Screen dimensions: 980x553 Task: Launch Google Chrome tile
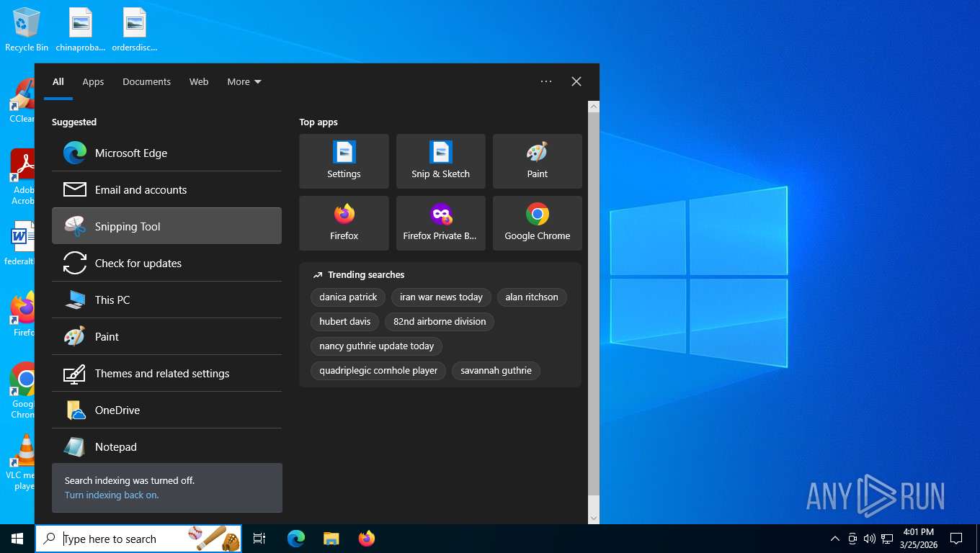click(x=537, y=223)
